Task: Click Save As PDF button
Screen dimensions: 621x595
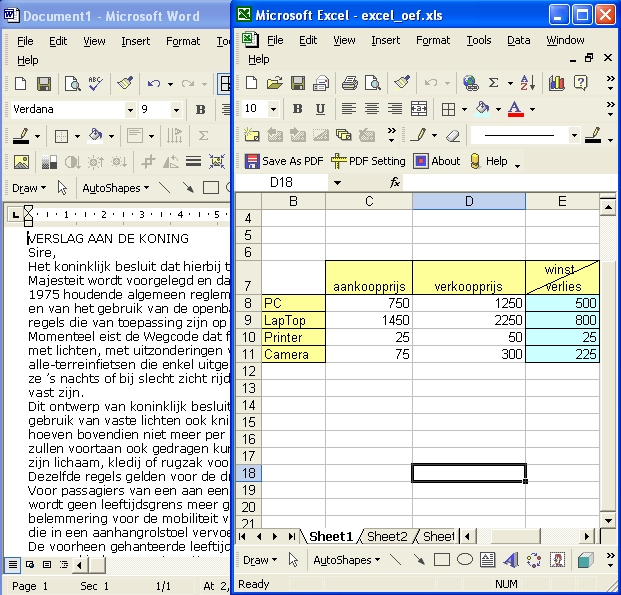Action: tap(284, 161)
